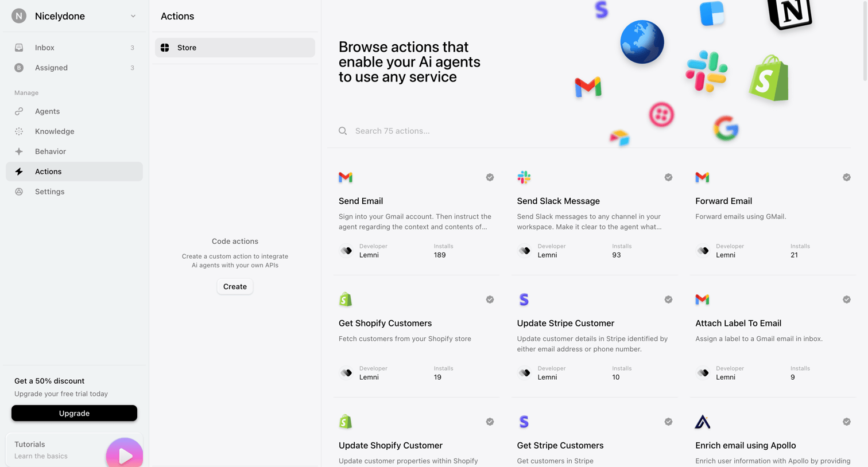
Task: Open the Forward Email action
Action: pos(773,215)
